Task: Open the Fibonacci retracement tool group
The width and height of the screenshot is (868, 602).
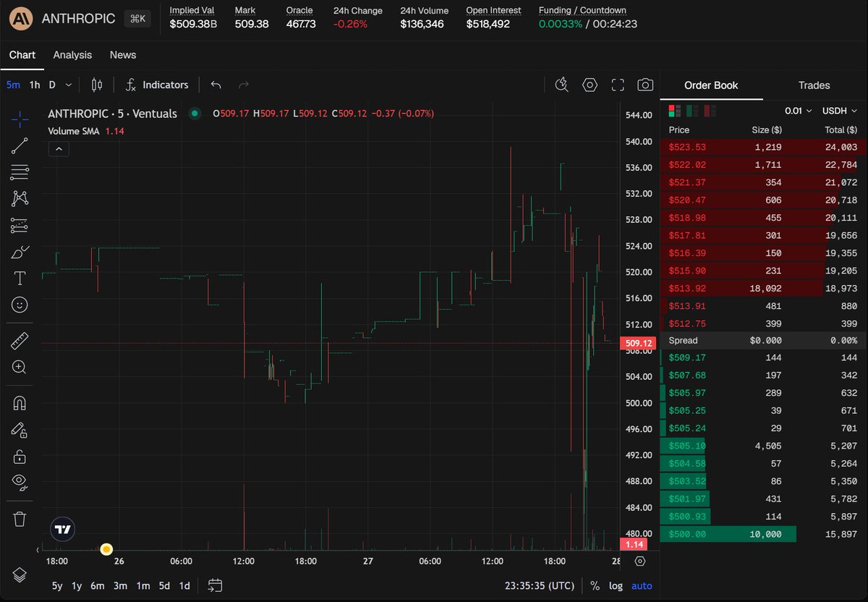Action: 20,172
